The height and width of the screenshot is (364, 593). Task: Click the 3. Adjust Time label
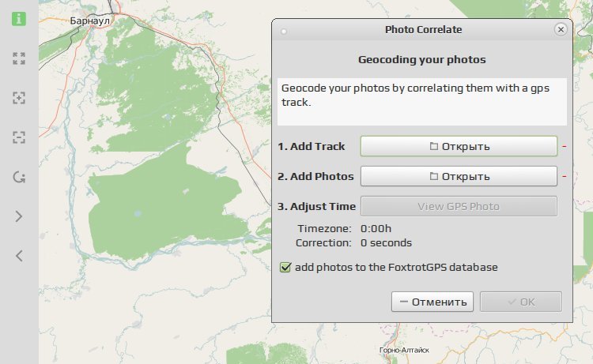point(316,207)
